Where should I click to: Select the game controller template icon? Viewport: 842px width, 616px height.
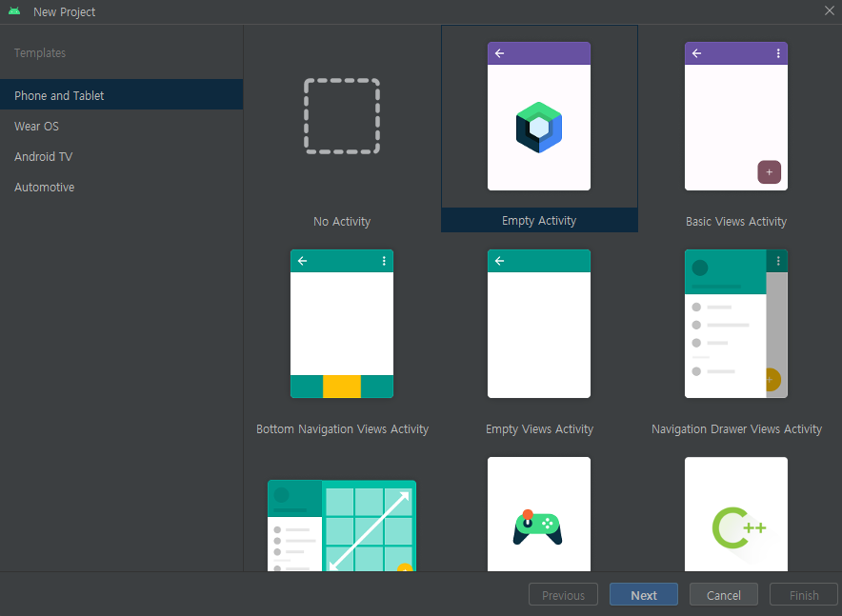pyautogui.click(x=538, y=527)
